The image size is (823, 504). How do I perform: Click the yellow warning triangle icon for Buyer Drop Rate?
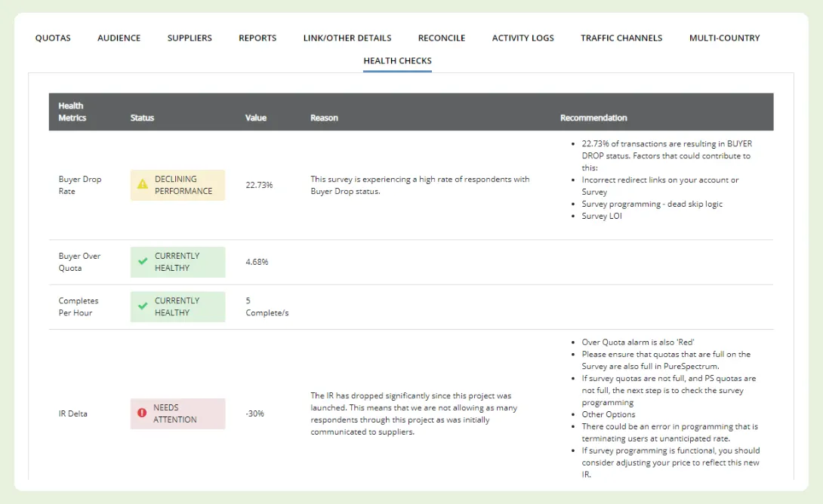tap(142, 185)
